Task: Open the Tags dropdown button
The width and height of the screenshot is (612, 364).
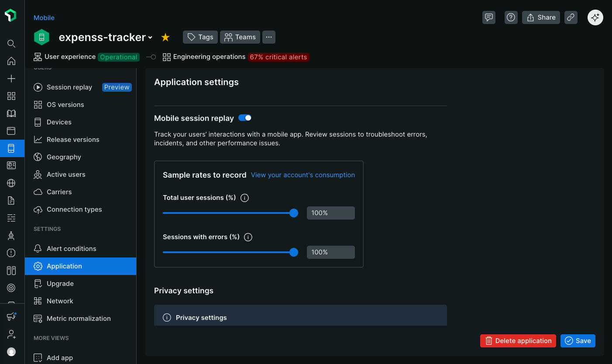Action: tap(200, 37)
